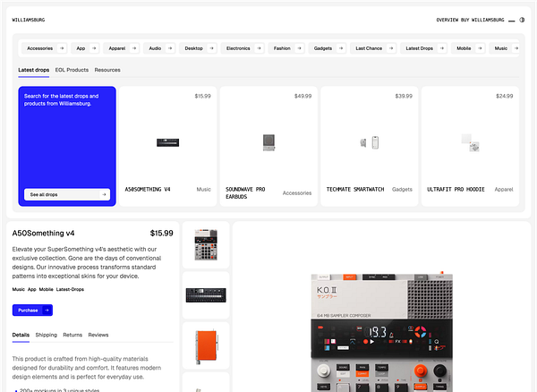Screen dimensions: 537x392
Task: Open the Music category chip
Action: click(x=504, y=48)
